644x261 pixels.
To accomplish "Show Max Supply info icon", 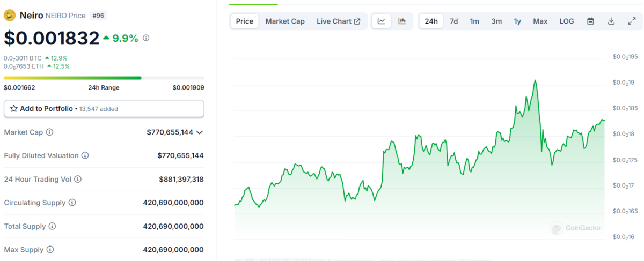I will (49, 250).
